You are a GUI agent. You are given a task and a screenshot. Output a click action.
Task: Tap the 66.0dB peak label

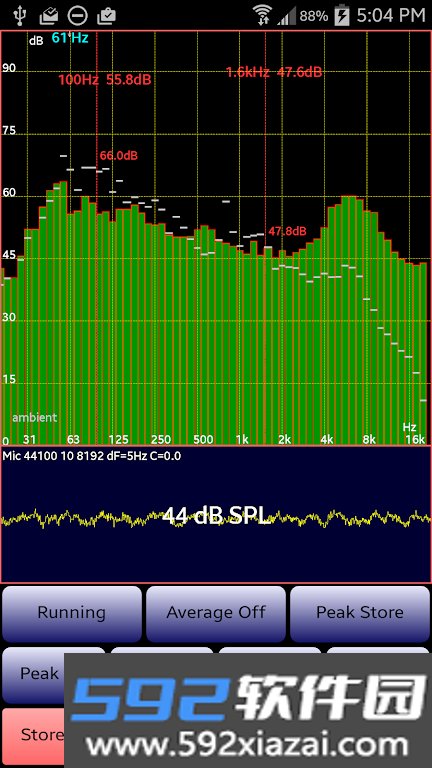[x=119, y=156]
